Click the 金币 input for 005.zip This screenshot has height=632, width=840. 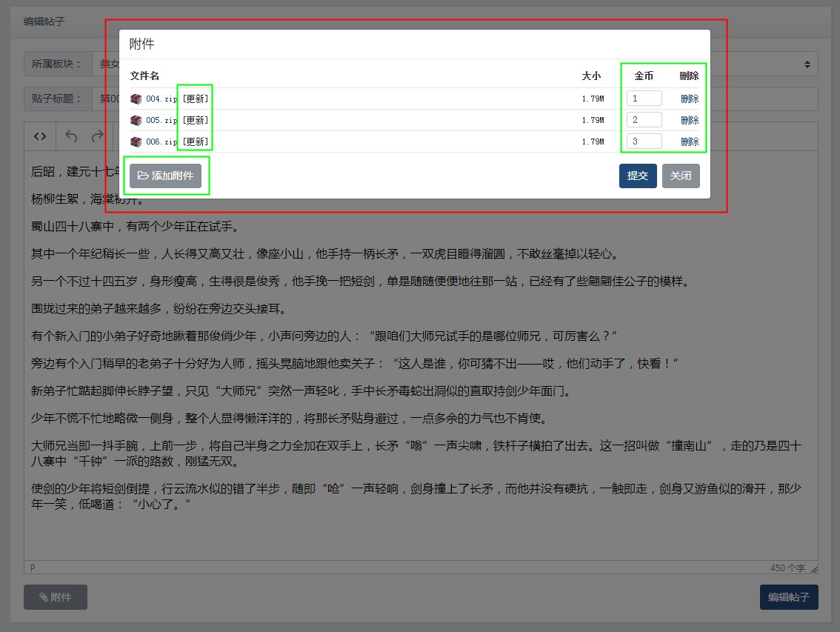(x=644, y=120)
